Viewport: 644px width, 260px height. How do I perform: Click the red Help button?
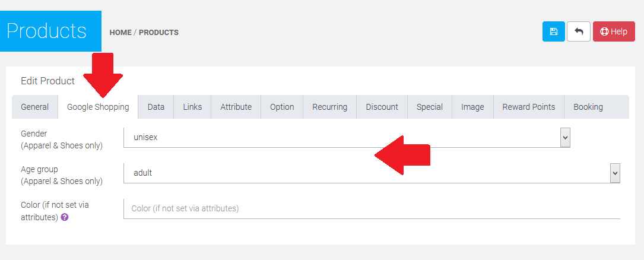pyautogui.click(x=614, y=31)
